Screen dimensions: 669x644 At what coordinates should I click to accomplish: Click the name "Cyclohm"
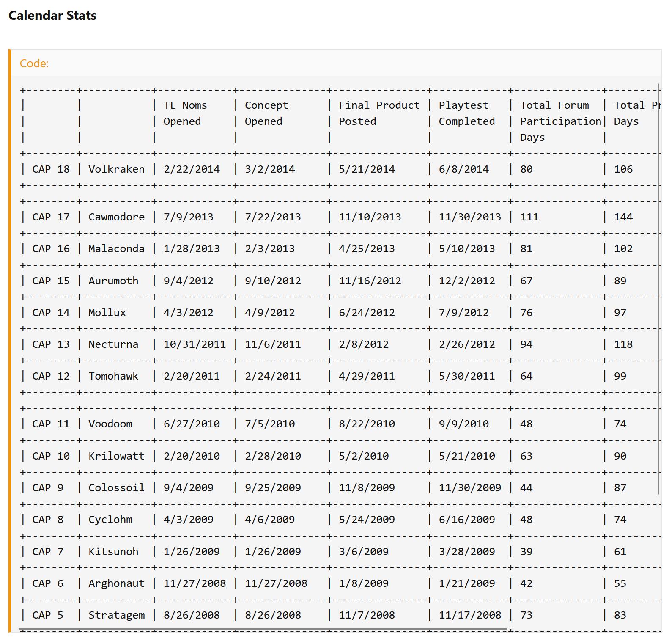tap(110, 520)
